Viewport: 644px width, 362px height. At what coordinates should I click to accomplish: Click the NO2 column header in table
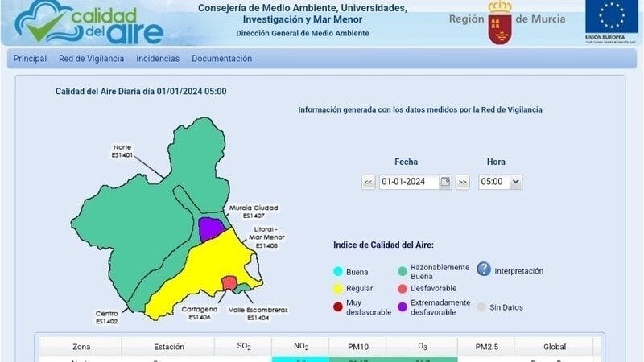point(301,347)
